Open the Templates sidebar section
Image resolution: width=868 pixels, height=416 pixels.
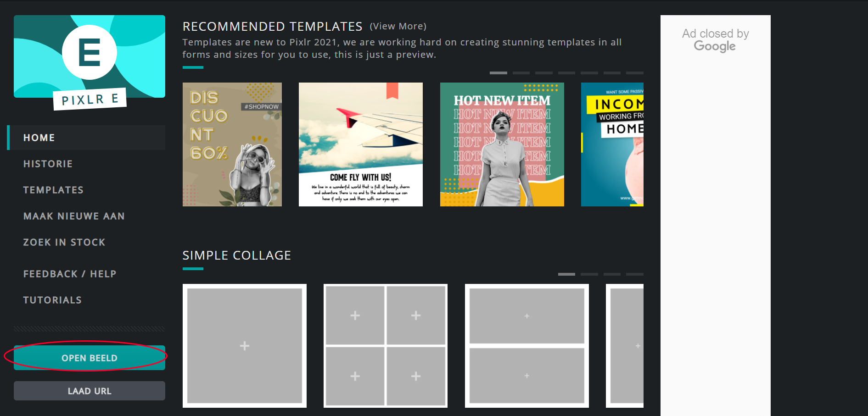point(53,190)
